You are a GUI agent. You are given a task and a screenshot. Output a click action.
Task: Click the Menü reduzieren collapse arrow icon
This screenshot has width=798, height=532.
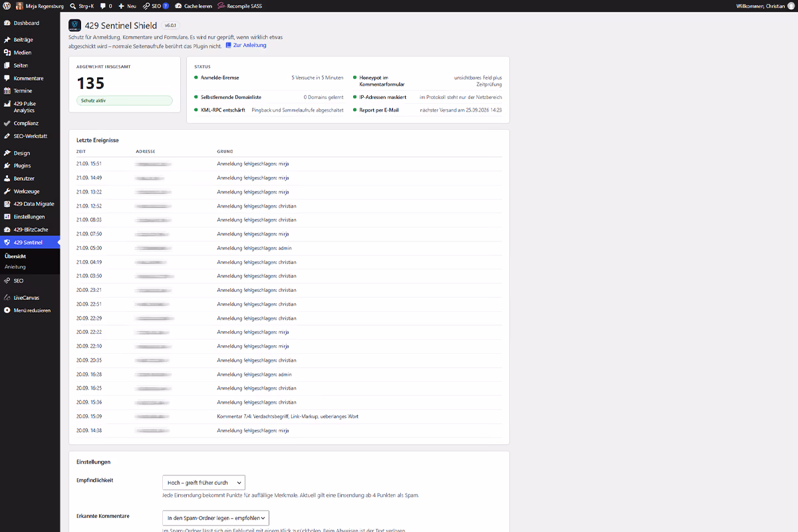pyautogui.click(x=7, y=311)
